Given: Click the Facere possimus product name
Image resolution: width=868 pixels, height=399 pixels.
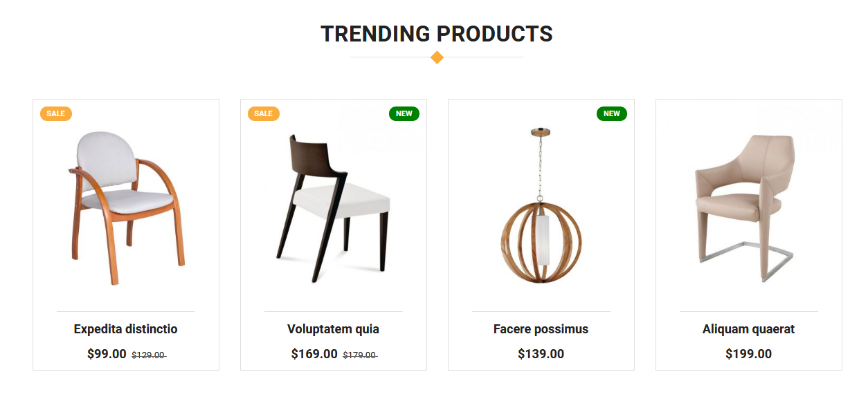Looking at the screenshot, I should (541, 329).
